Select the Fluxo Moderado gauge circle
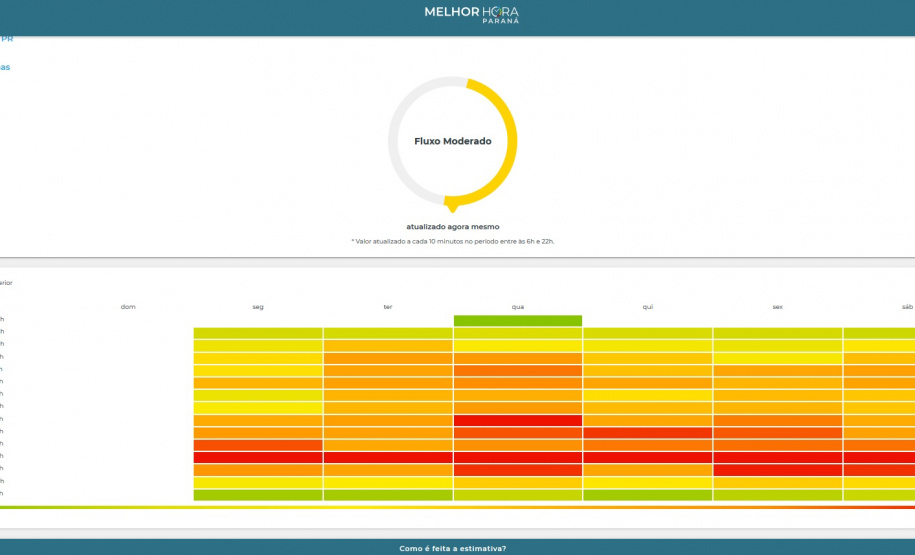Viewport: 915px width, 555px height. tap(453, 142)
